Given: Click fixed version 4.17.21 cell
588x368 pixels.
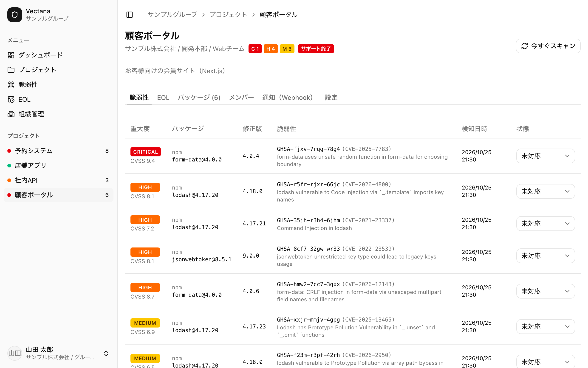Looking at the screenshot, I should (254, 223).
